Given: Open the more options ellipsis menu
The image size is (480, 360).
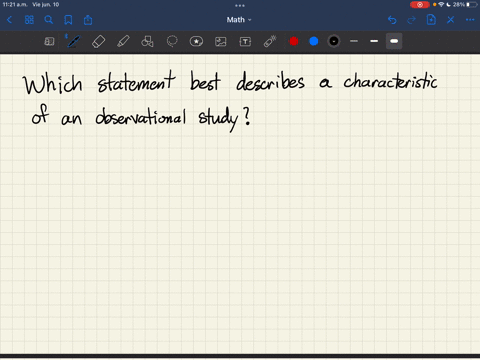Looking at the screenshot, I should (470, 20).
